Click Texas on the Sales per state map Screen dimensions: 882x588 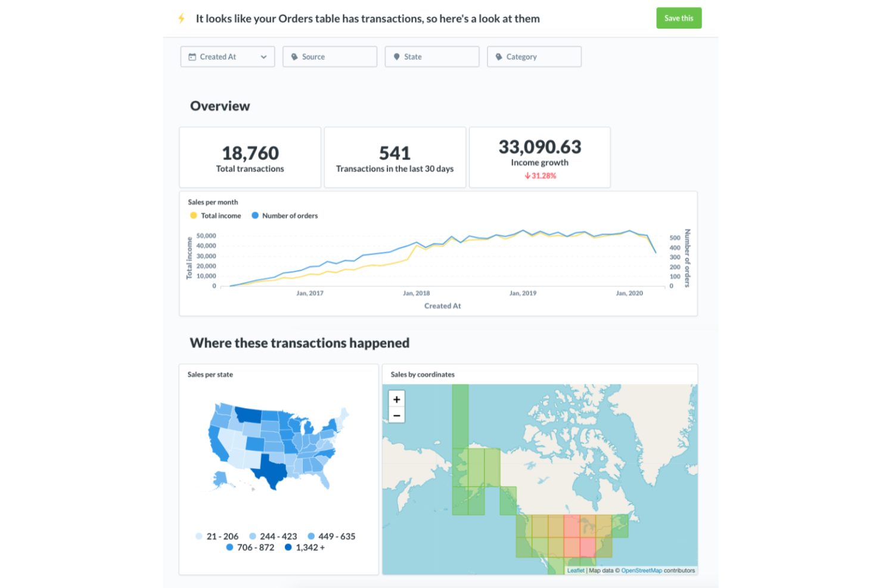(x=269, y=470)
